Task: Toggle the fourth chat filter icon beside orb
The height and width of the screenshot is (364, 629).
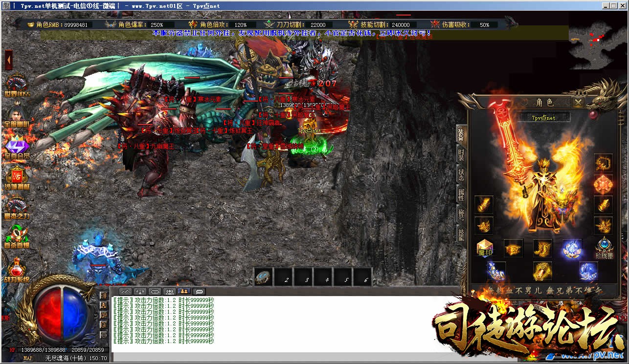Action: [x=103, y=325]
